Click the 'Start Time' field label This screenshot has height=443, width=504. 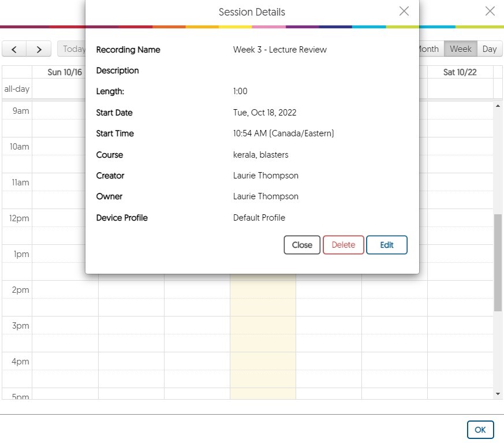[115, 133]
